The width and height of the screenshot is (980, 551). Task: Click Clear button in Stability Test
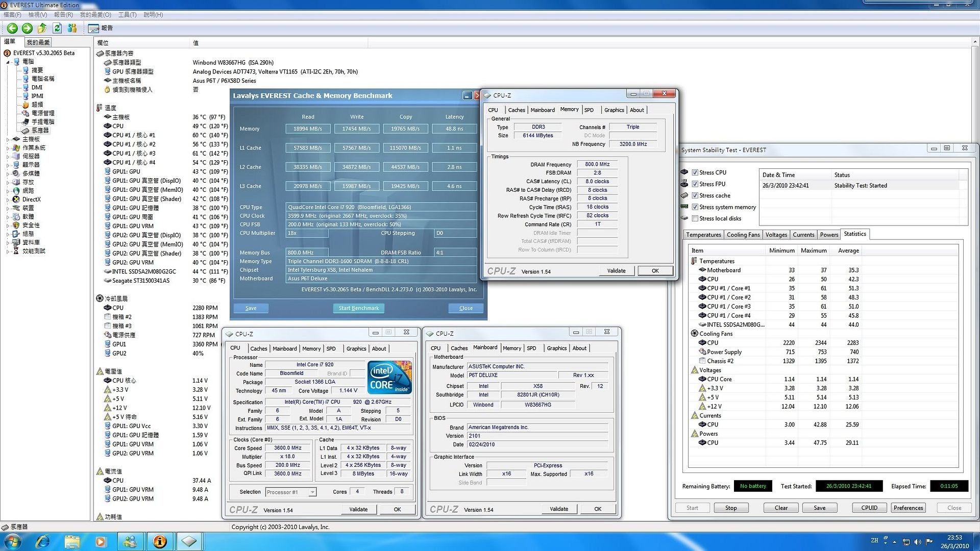[781, 508]
